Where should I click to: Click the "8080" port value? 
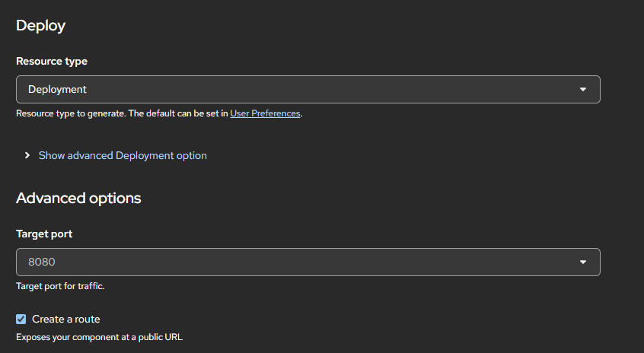pyautogui.click(x=42, y=262)
